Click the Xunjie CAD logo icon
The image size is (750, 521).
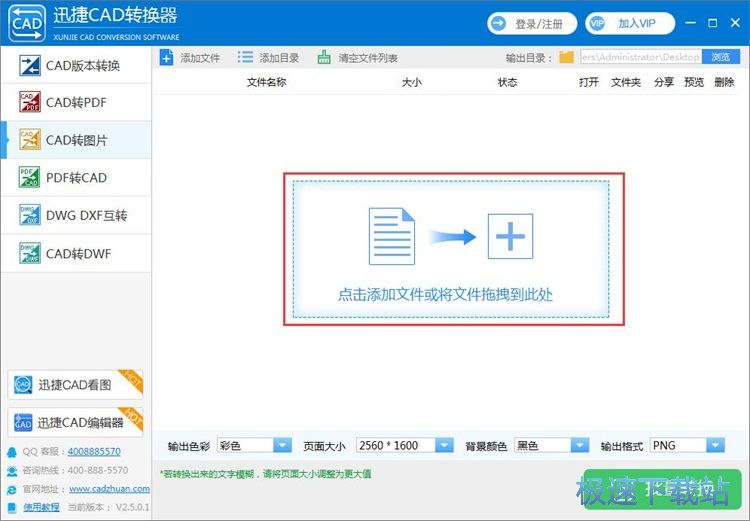(27, 23)
